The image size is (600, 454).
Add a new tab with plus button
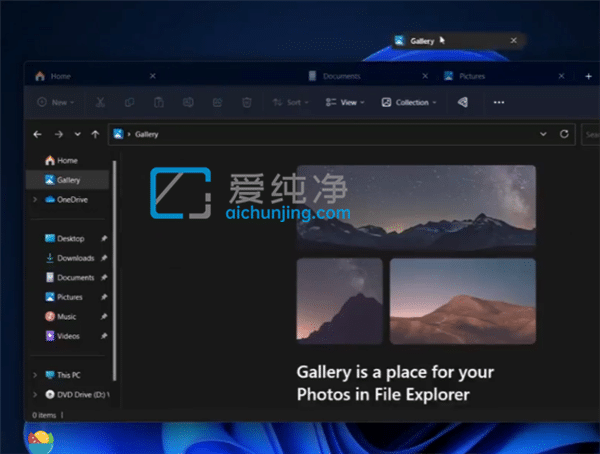[x=589, y=76]
